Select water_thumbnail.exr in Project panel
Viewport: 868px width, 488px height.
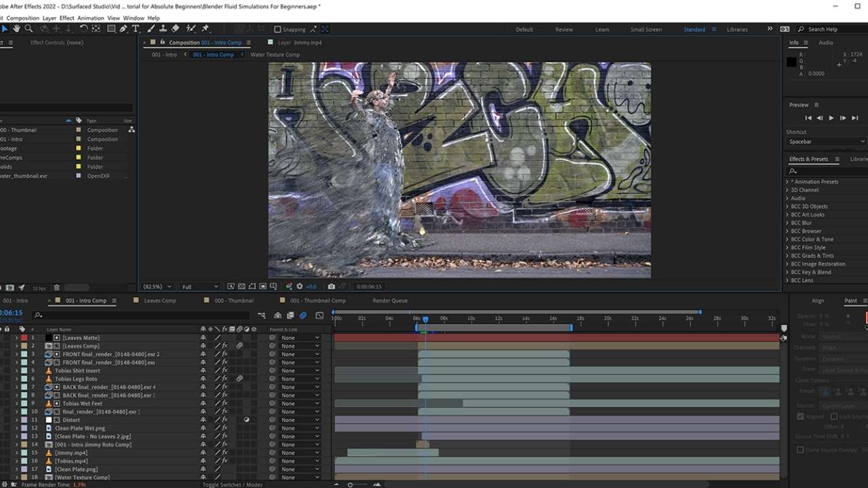[24, 176]
